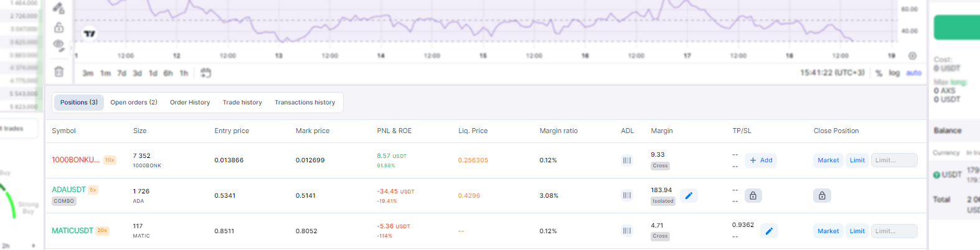Screen dimensions: 980x250
Task: Click locked close position icon for ADAUSDT
Action: point(822,195)
